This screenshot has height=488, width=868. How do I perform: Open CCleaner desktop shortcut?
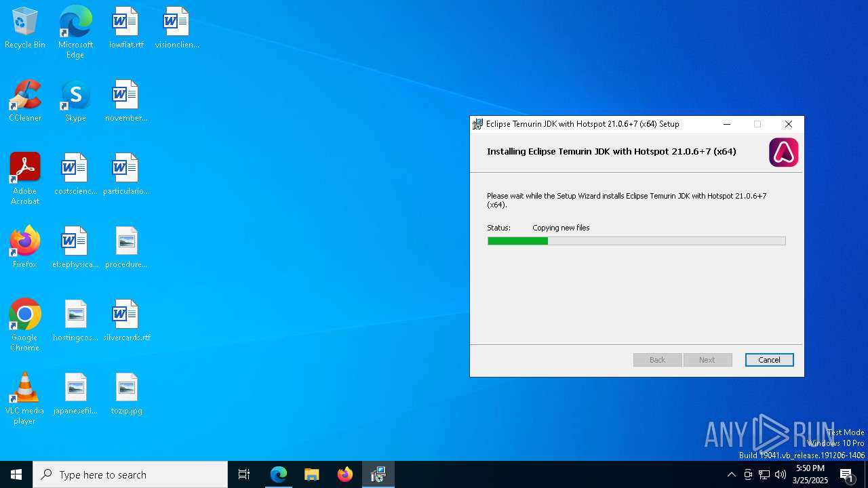[25, 102]
